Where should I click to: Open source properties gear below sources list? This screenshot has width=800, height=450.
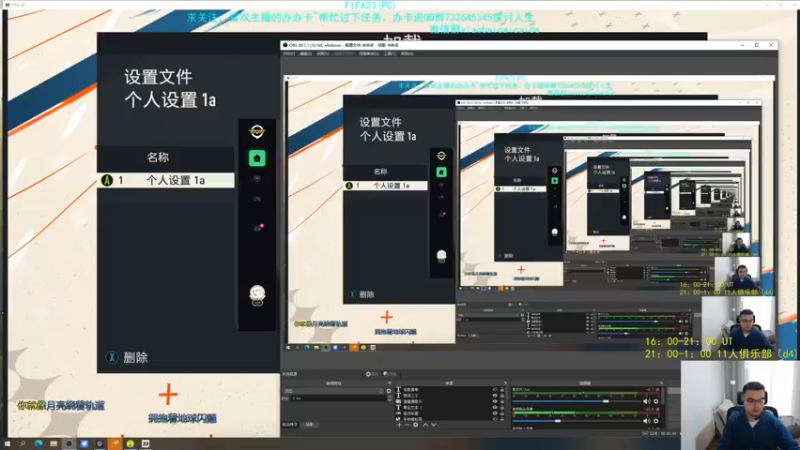pyautogui.click(x=415, y=424)
